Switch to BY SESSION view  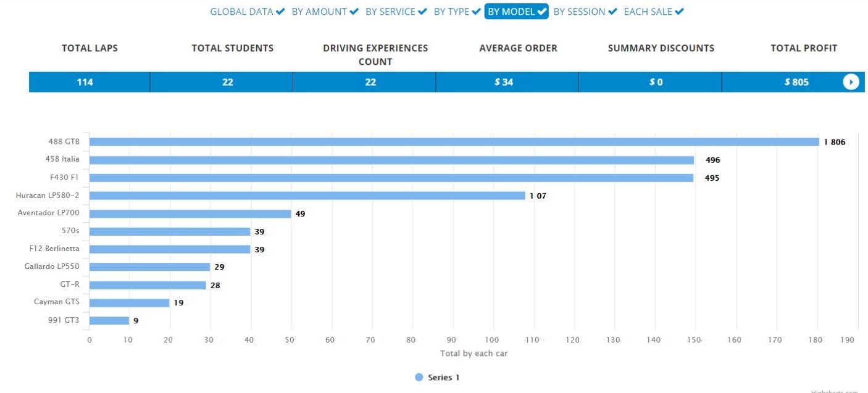point(579,12)
